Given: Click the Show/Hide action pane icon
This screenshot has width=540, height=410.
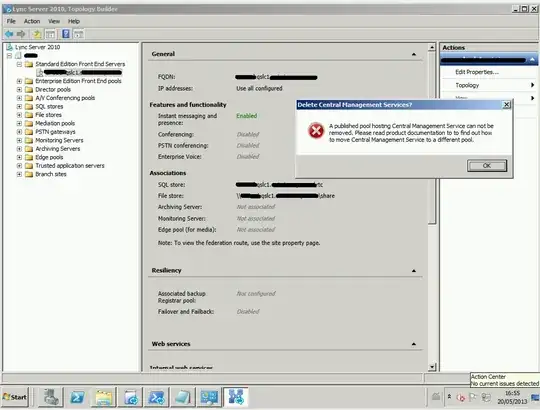Looking at the screenshot, I should [79, 34].
